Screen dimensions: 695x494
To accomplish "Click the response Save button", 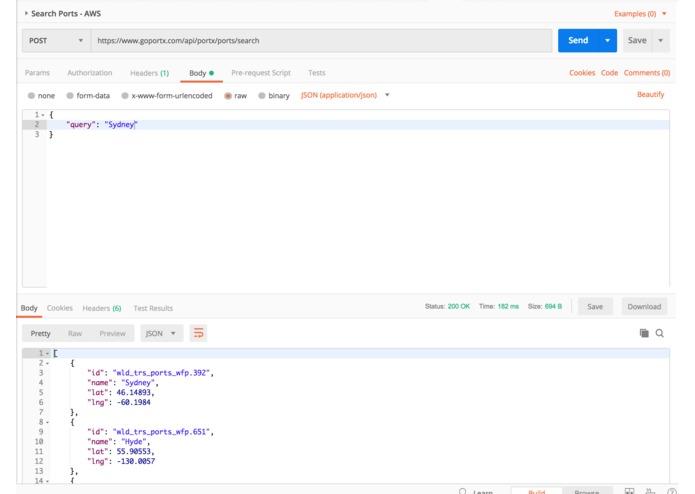I will coord(595,307).
